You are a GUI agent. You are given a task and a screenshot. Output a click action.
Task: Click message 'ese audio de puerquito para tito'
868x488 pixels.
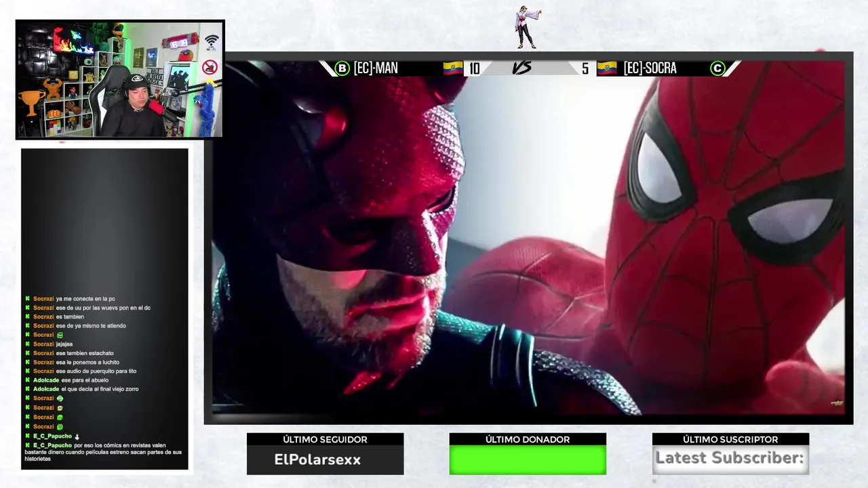click(x=96, y=371)
